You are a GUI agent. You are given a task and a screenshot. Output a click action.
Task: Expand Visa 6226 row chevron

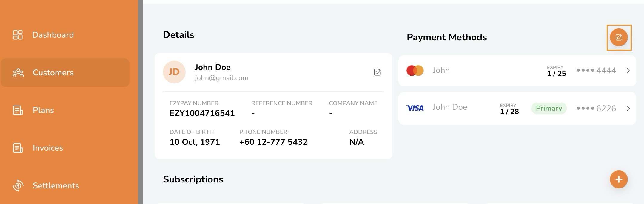(x=628, y=108)
